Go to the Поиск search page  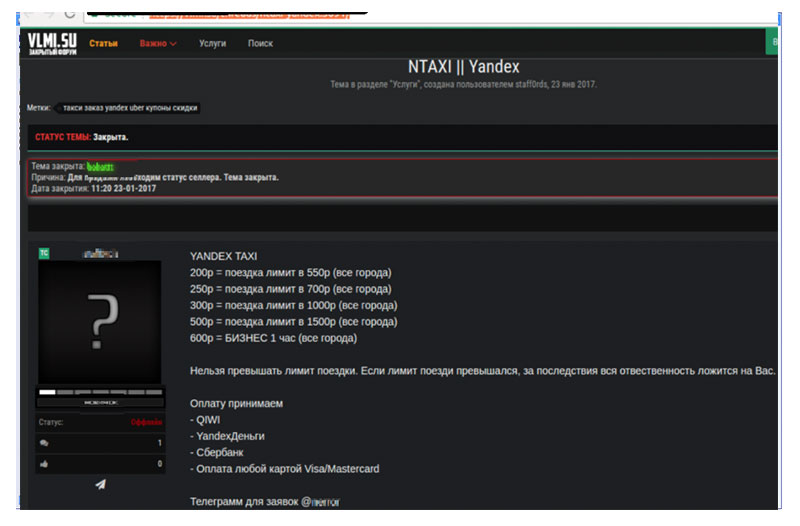(x=260, y=44)
